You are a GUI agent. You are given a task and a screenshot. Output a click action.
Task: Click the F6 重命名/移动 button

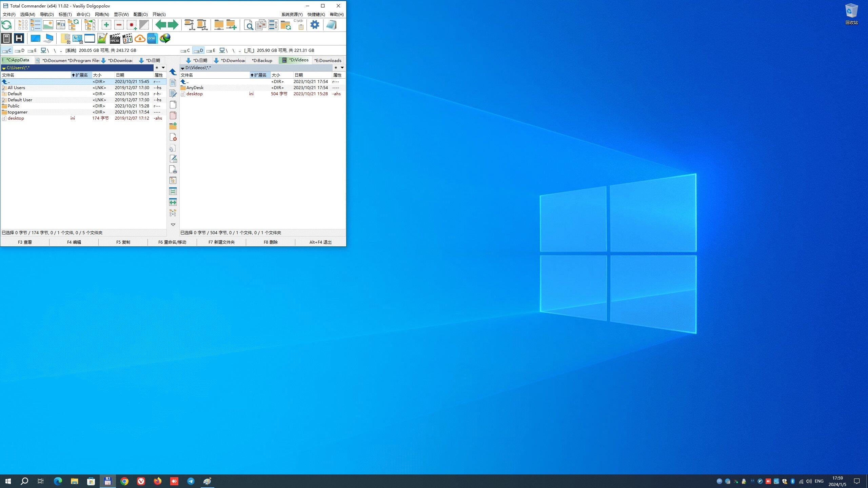point(172,242)
